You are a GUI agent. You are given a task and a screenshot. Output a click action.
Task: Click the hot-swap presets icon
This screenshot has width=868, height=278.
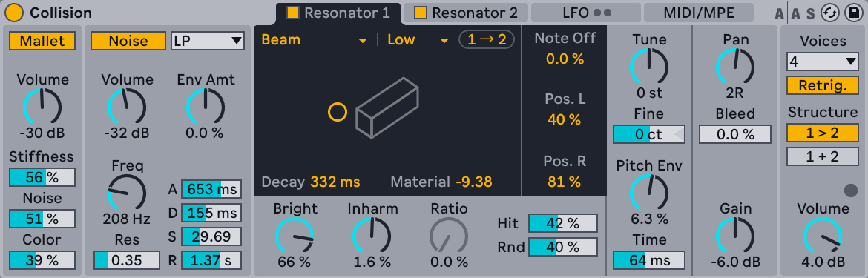(x=830, y=13)
